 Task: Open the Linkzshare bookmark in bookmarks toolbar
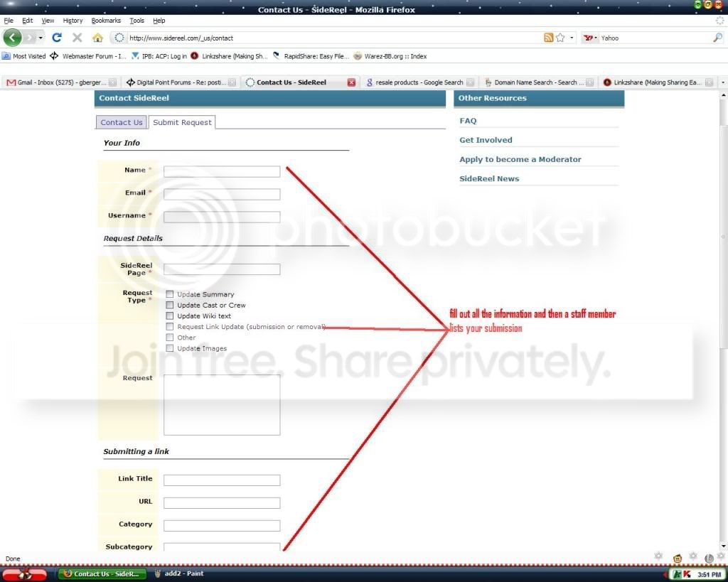click(229, 56)
